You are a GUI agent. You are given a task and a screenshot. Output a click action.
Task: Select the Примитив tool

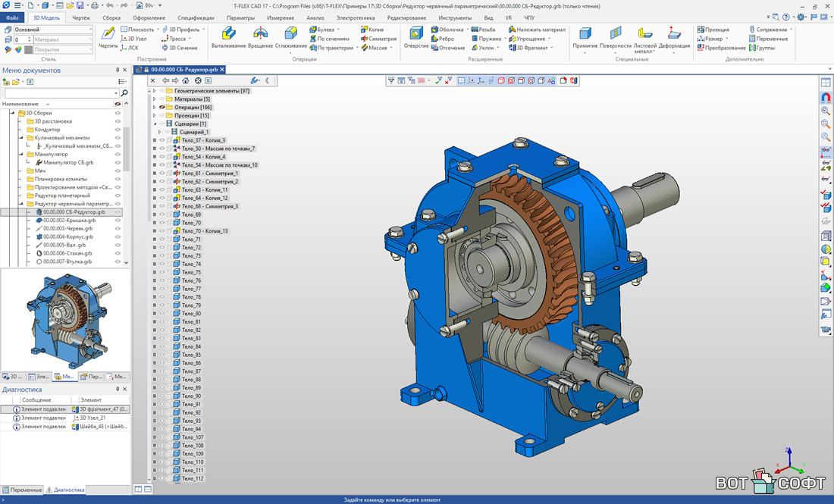585,38
